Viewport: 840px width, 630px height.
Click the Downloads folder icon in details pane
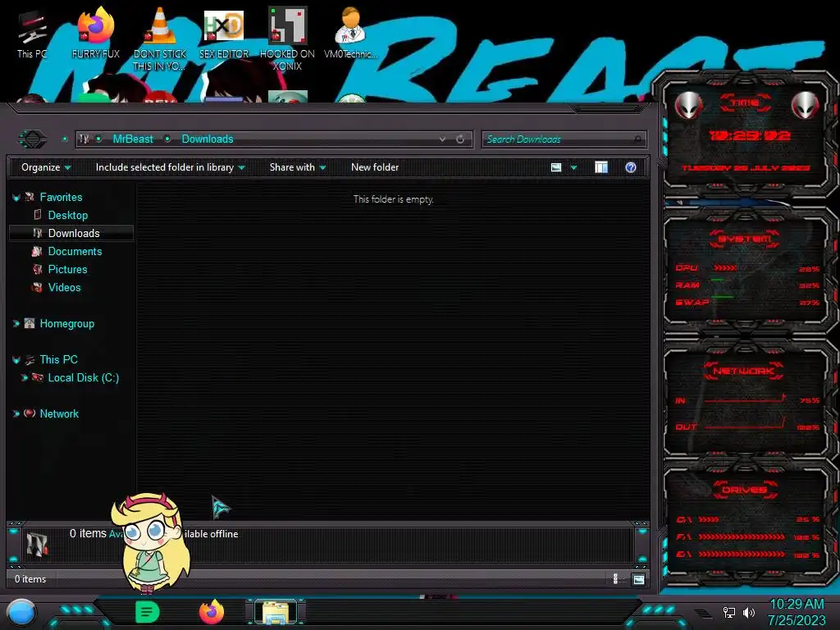point(37,544)
